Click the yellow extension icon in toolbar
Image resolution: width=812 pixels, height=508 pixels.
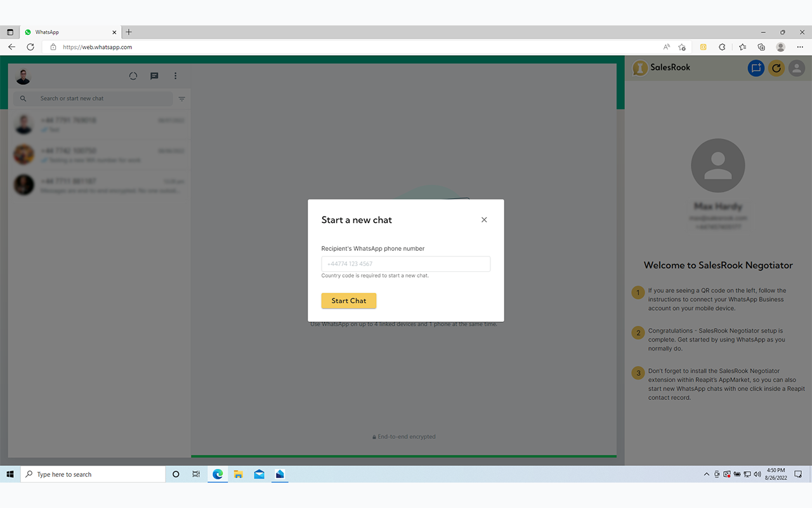pyautogui.click(x=704, y=47)
